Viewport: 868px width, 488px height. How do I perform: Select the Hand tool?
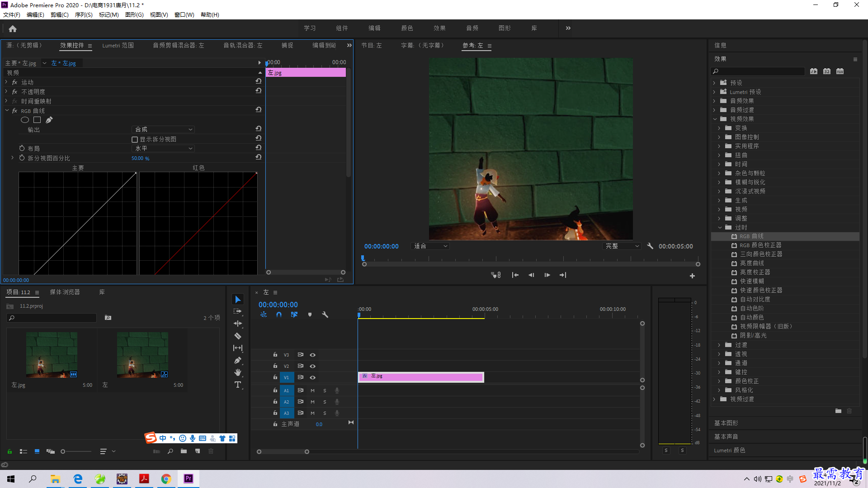(238, 372)
